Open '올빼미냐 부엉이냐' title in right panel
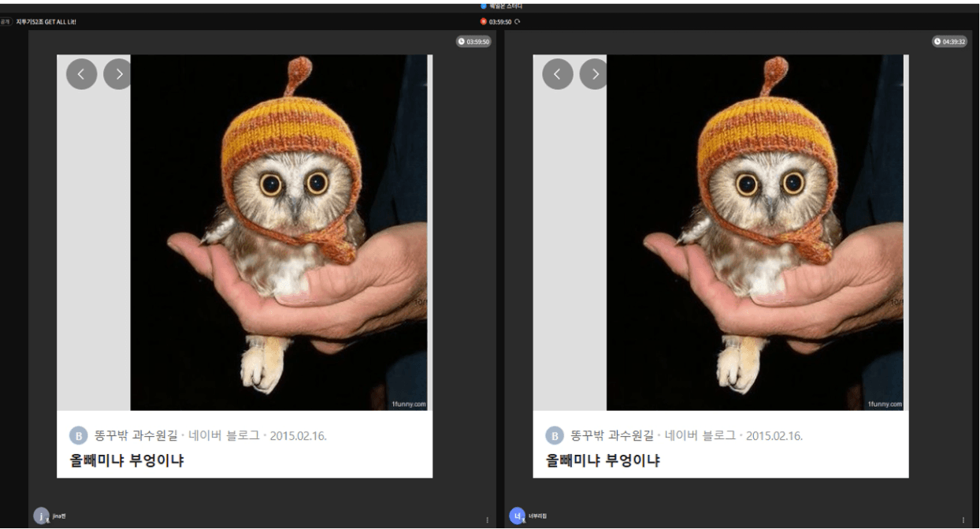This screenshot has height=529, width=980. click(603, 460)
